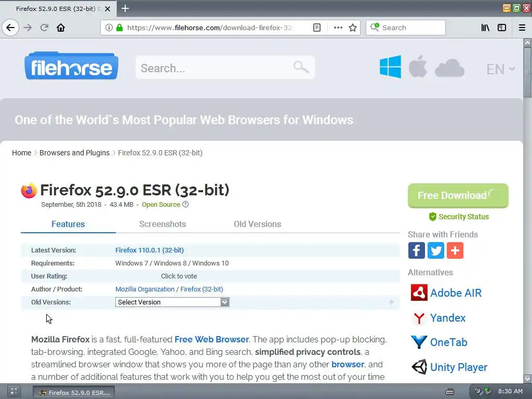Viewport: 532px width, 399px height.
Task: Click the scrollbar down arrow
Action: (x=527, y=379)
